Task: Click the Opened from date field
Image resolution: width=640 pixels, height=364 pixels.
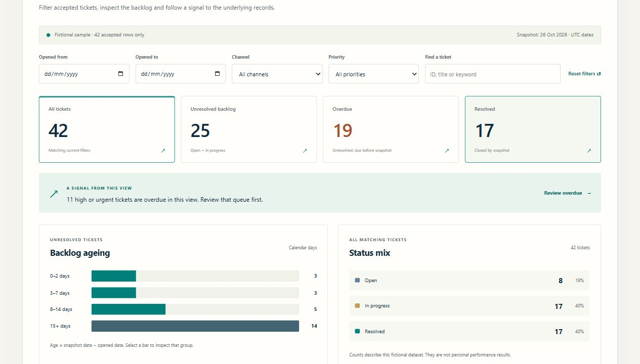Action: pos(84,74)
